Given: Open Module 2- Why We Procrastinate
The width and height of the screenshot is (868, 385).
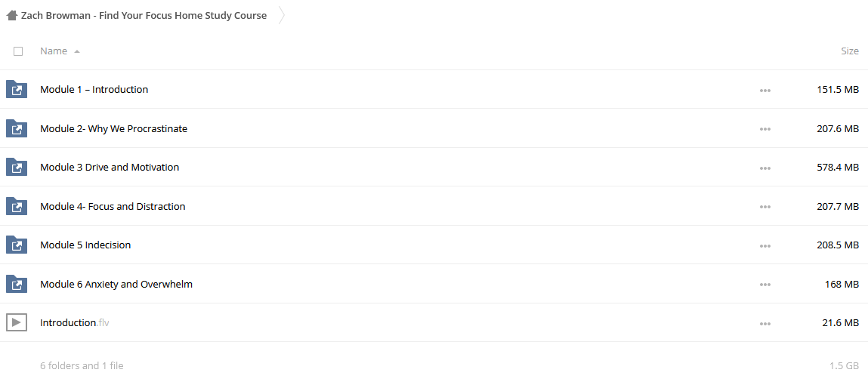Looking at the screenshot, I should tap(113, 128).
